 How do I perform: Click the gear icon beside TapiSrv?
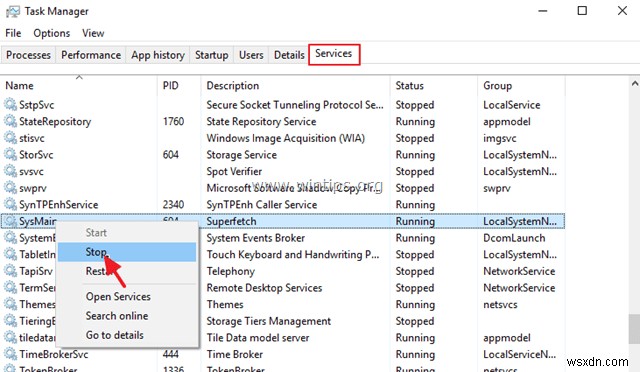[10, 271]
